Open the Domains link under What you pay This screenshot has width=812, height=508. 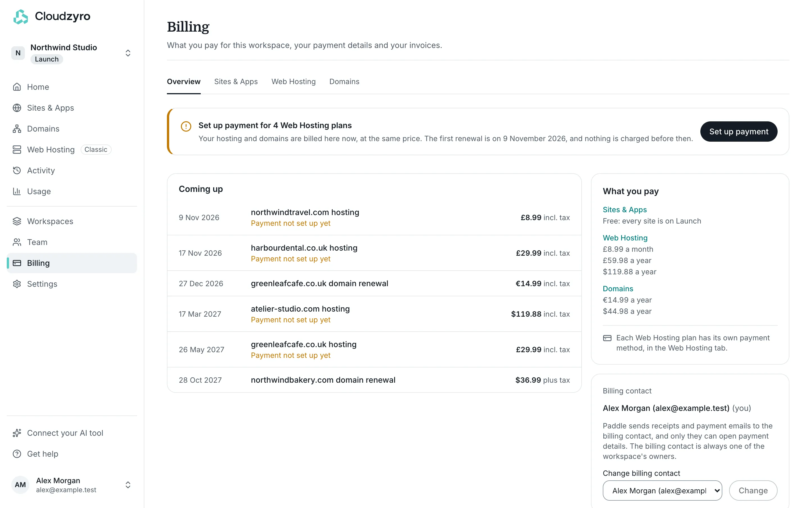(x=618, y=289)
